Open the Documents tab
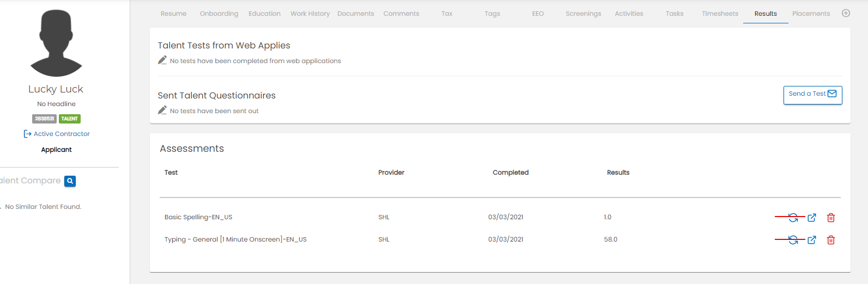Screen dimensions: 868x284 pos(355,14)
